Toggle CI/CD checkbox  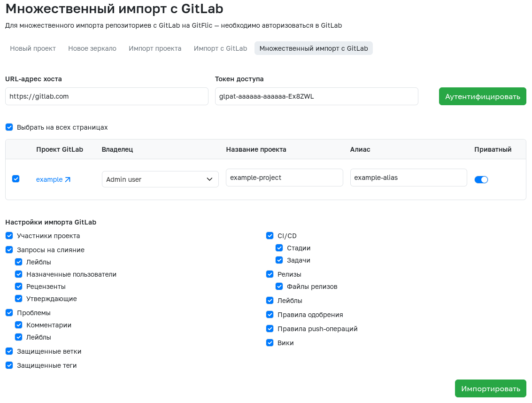[270, 236]
